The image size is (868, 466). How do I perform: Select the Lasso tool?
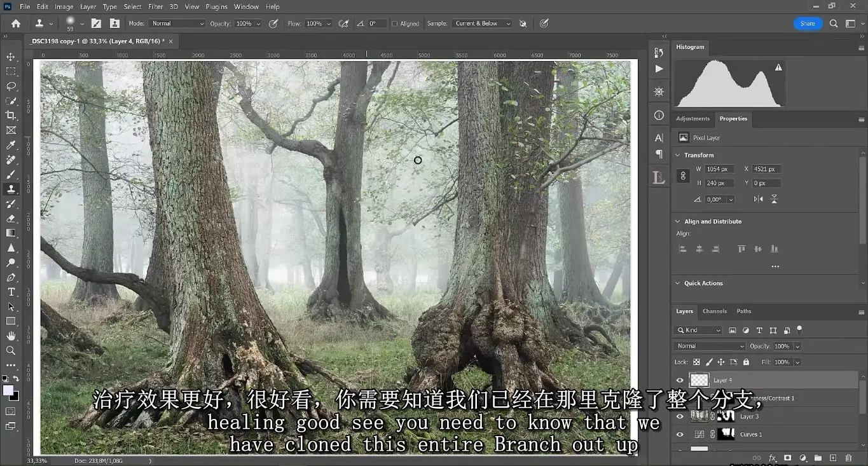(x=11, y=86)
